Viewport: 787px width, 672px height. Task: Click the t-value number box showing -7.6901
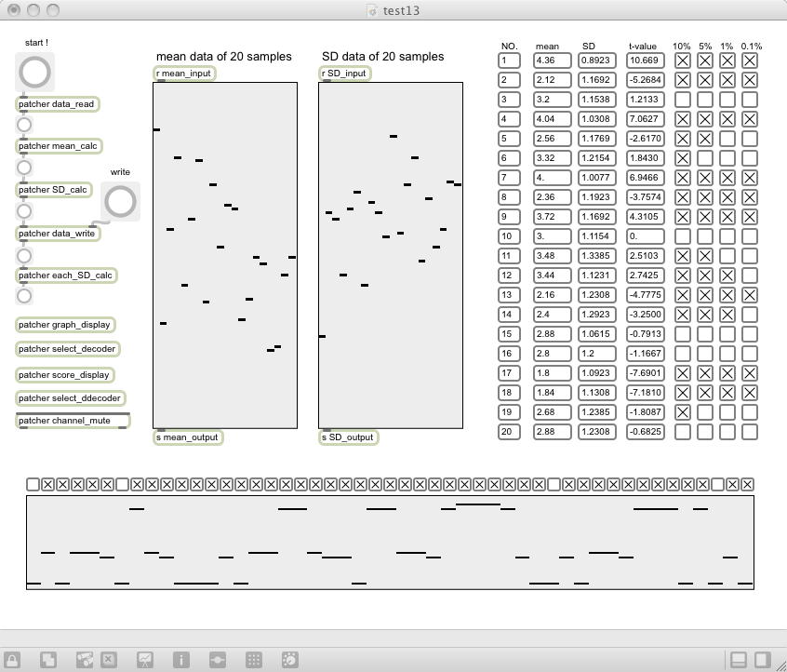(646, 373)
